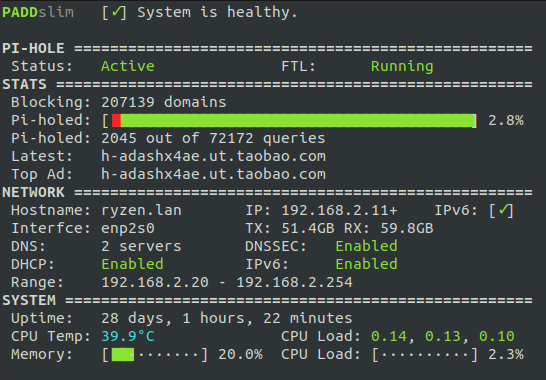The height and width of the screenshot is (380, 546).
Task: Select the third CPU load value 0.10
Action: (497, 336)
